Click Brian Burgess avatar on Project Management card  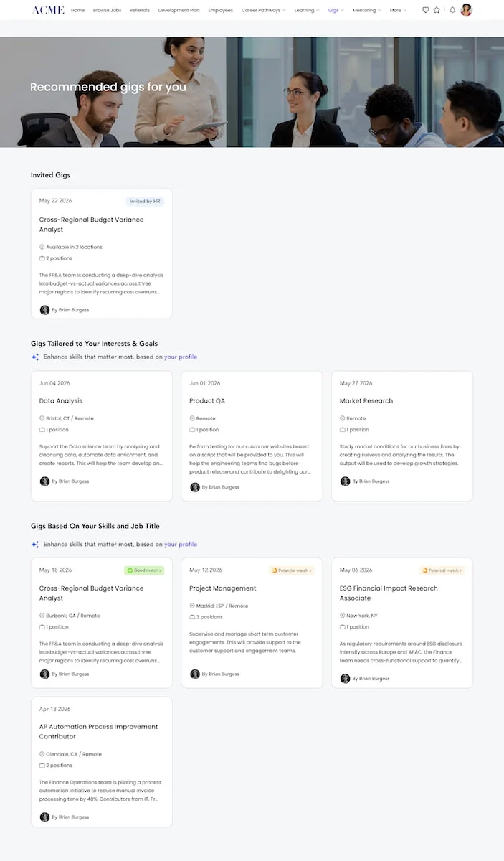click(195, 674)
